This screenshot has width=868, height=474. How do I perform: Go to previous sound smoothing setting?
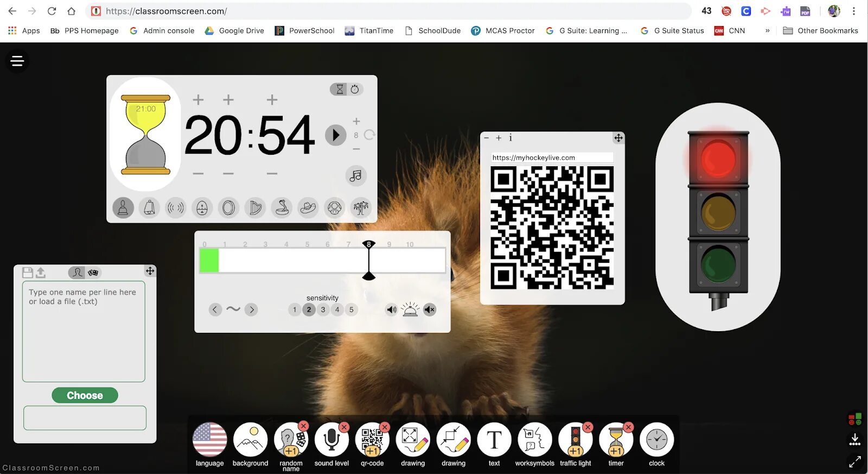tap(215, 309)
